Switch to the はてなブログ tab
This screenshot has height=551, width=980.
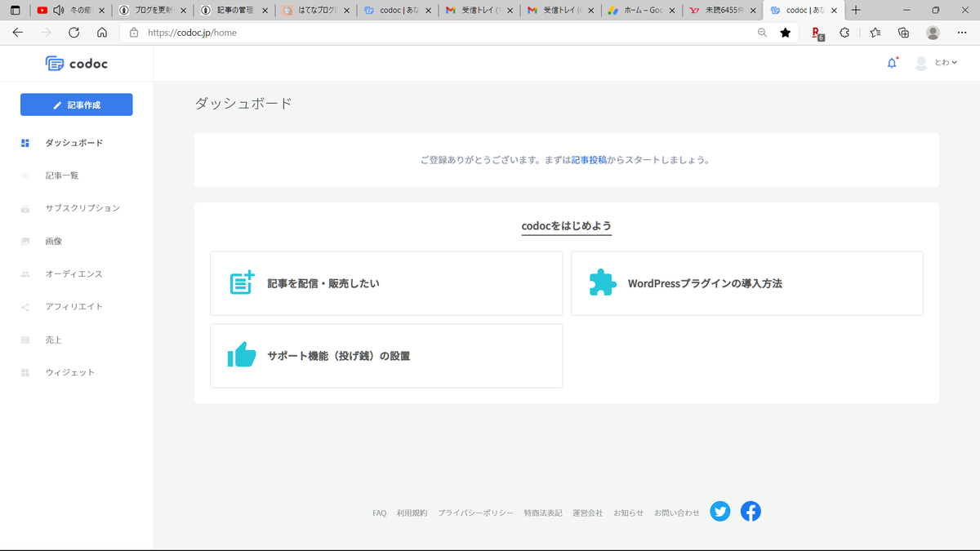click(316, 11)
